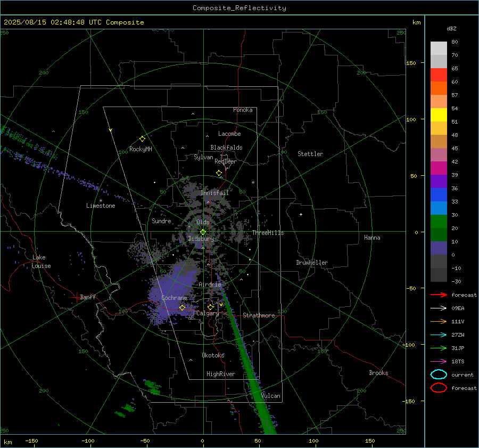This screenshot has width=479, height=448.
Task: Click the HighRiver city label
Action: click(221, 374)
